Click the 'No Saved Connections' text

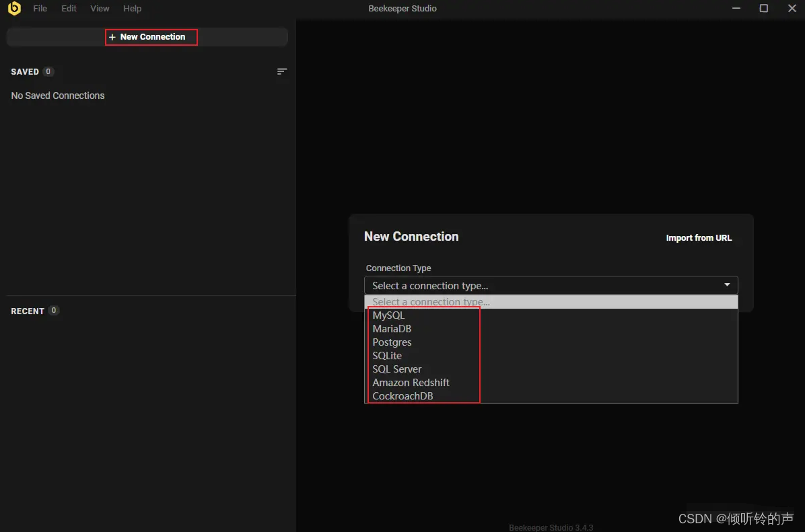[x=57, y=96]
